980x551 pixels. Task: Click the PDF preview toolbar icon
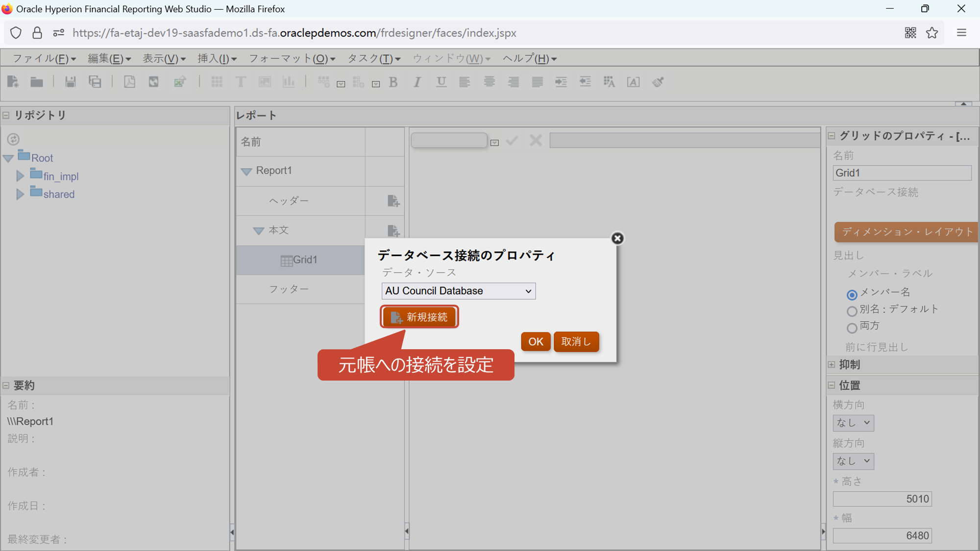(129, 82)
